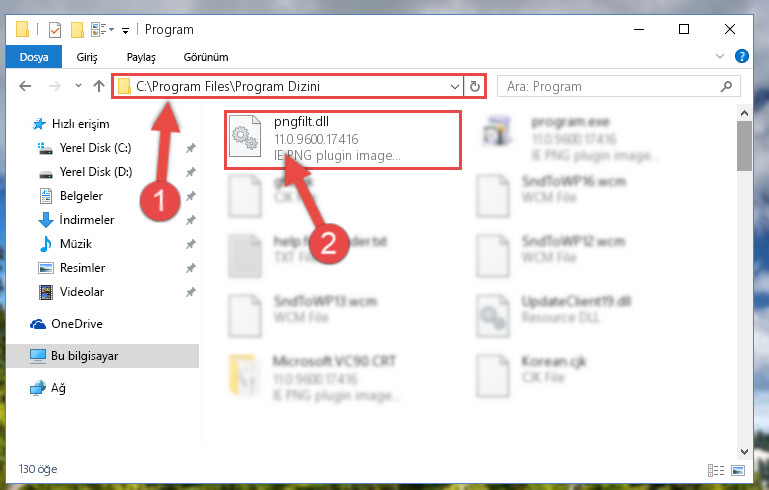Expand address bar history dropdown
Viewport: 769px width, 490px height.
click(455, 87)
